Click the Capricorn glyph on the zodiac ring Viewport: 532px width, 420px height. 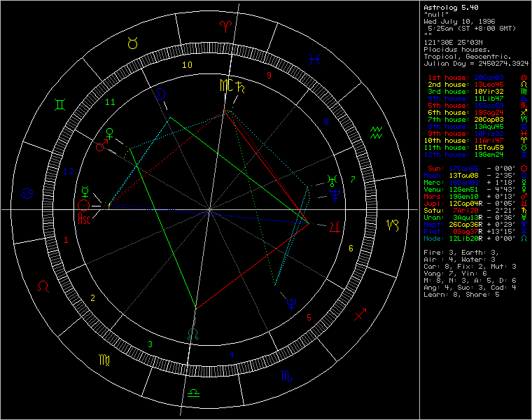click(392, 225)
